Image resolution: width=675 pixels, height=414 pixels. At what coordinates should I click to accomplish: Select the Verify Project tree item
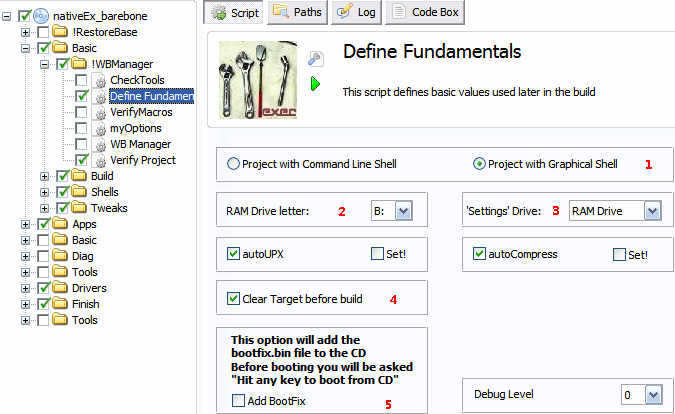143,160
